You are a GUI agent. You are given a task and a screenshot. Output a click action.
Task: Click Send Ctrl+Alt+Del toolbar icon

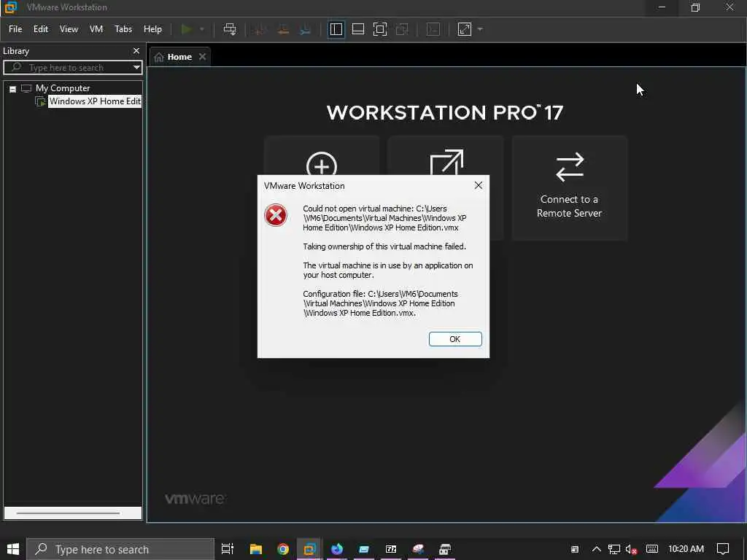coord(230,29)
